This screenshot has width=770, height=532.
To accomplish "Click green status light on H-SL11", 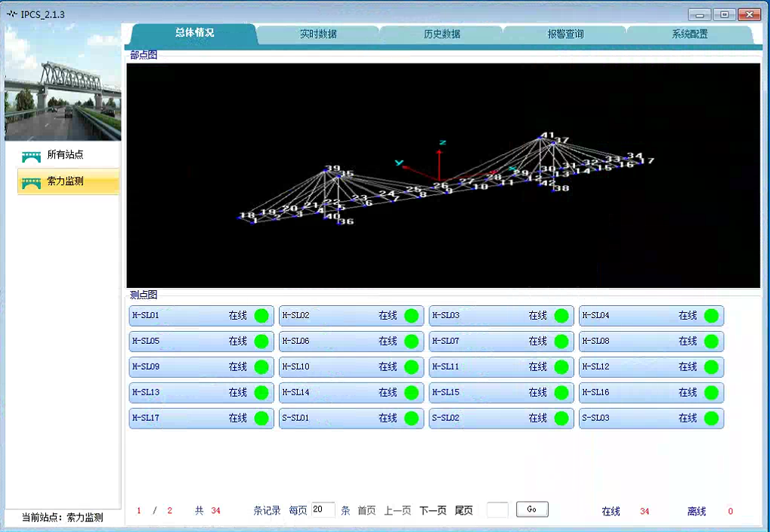I will [x=561, y=367].
